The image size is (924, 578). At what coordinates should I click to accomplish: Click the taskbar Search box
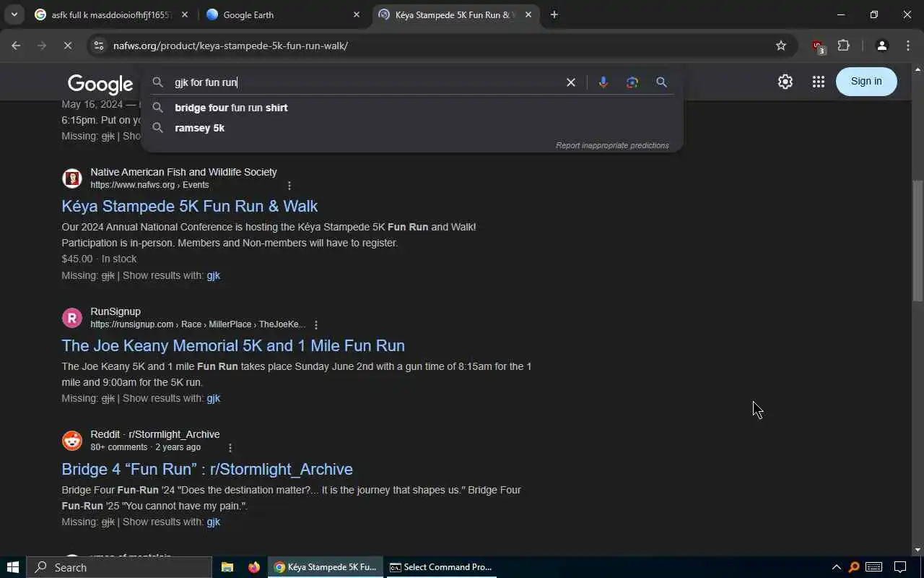pos(119,567)
